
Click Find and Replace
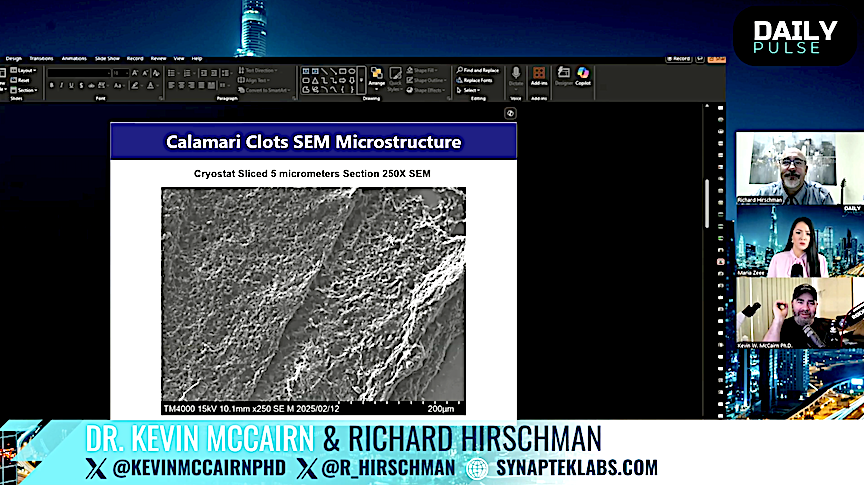point(476,71)
